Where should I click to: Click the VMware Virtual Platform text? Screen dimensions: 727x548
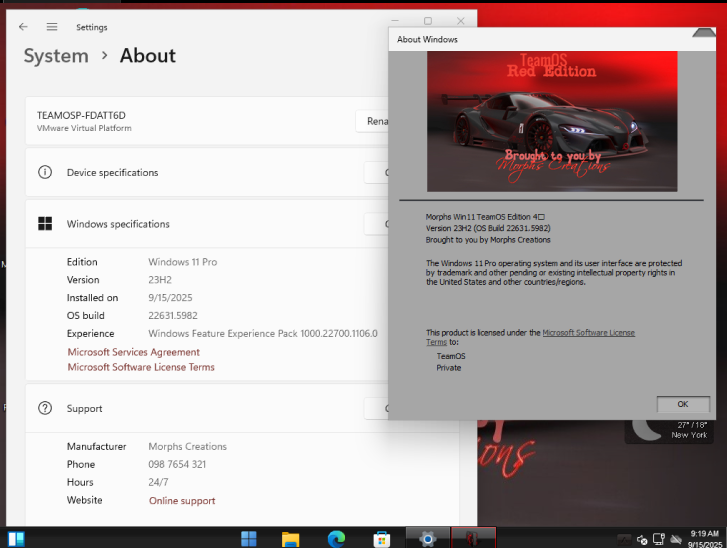[x=84, y=128]
